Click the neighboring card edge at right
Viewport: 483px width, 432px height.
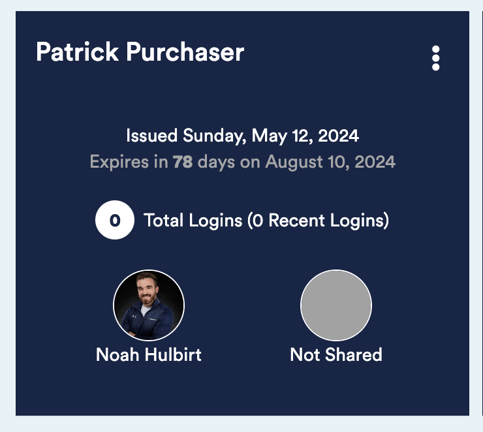[482, 213]
